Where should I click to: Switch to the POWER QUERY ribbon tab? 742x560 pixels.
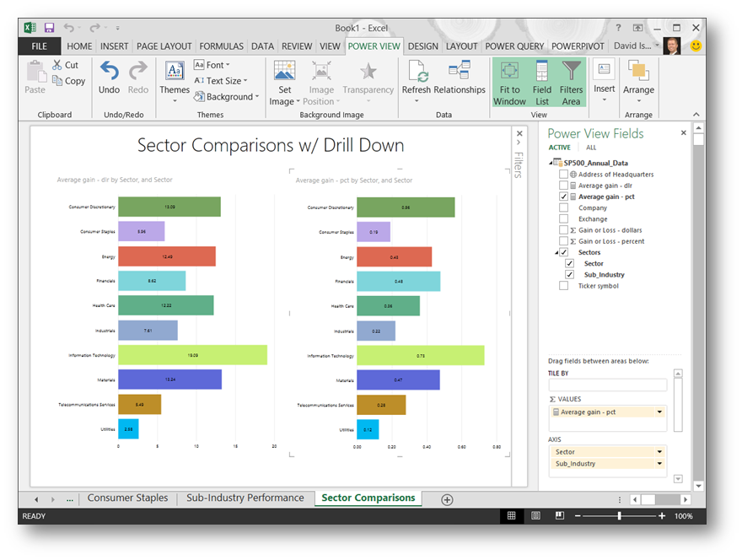[514, 46]
